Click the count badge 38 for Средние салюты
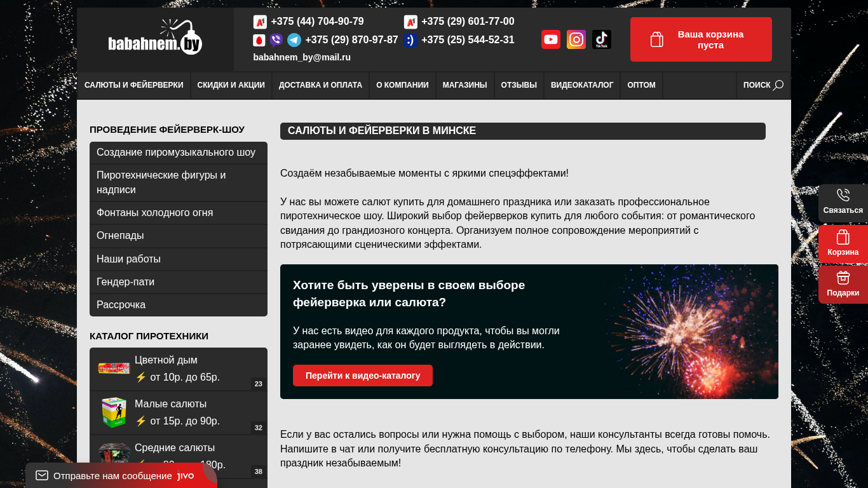 (258, 471)
